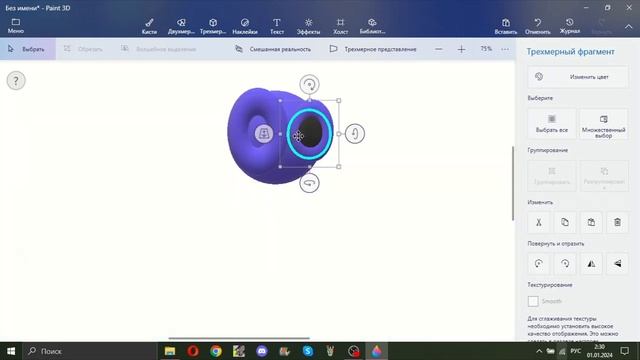Open Skype from the taskbar

click(x=308, y=351)
